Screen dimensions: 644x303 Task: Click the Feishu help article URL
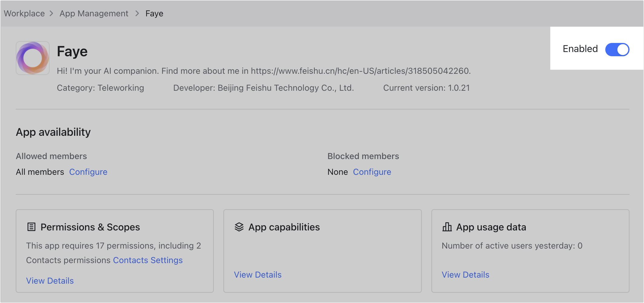360,71
